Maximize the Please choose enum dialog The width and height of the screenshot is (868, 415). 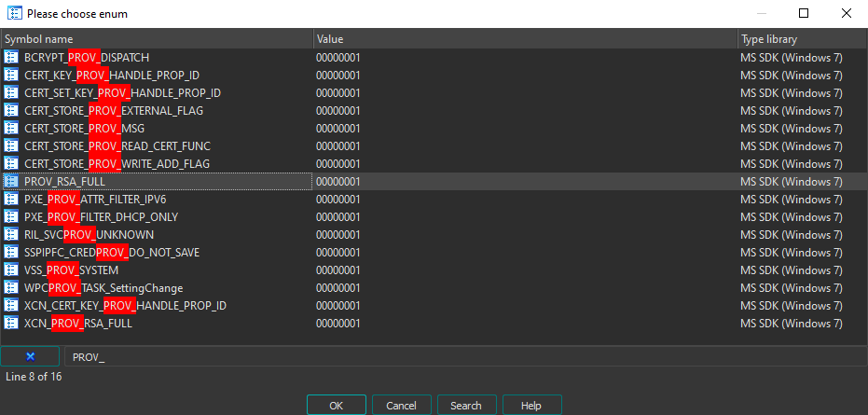tap(804, 13)
